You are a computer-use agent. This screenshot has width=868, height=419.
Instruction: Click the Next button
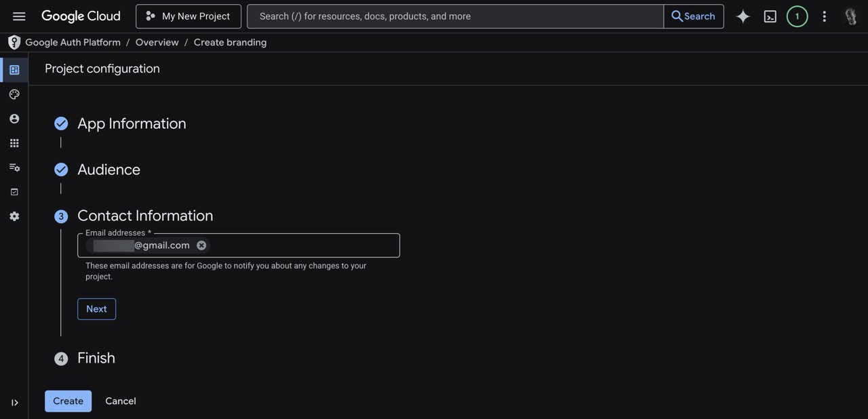pos(96,309)
